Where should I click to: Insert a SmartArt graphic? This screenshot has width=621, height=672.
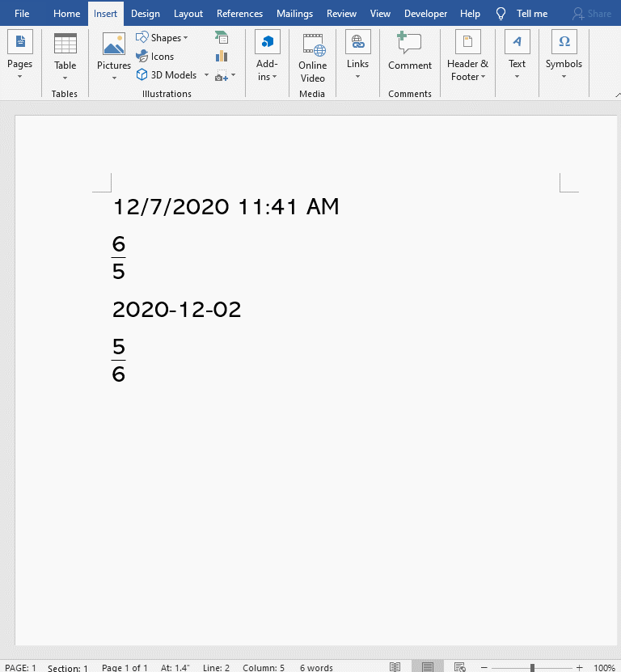[x=222, y=38]
